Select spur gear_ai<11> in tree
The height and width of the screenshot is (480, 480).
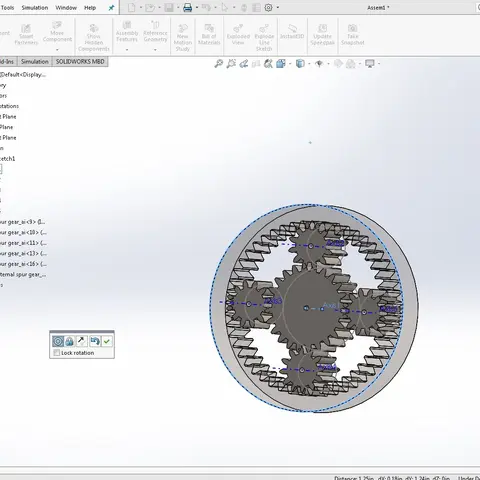point(23,243)
